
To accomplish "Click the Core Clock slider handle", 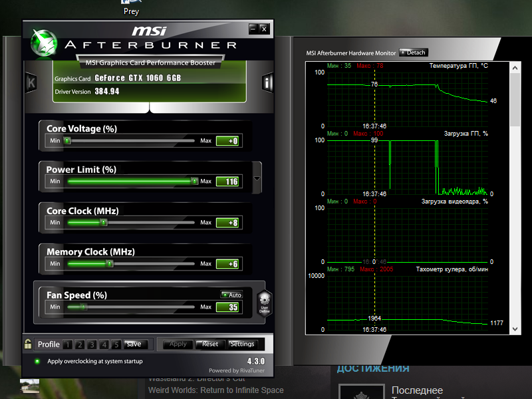I will tap(104, 223).
